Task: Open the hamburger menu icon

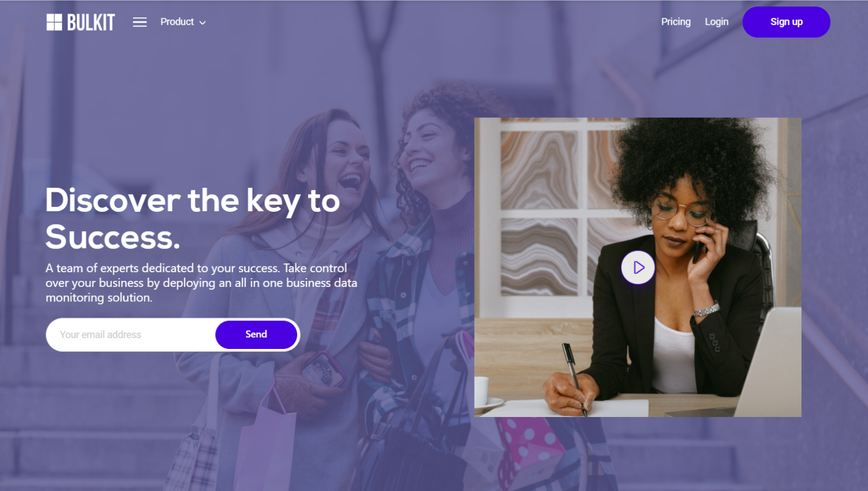Action: [x=140, y=22]
